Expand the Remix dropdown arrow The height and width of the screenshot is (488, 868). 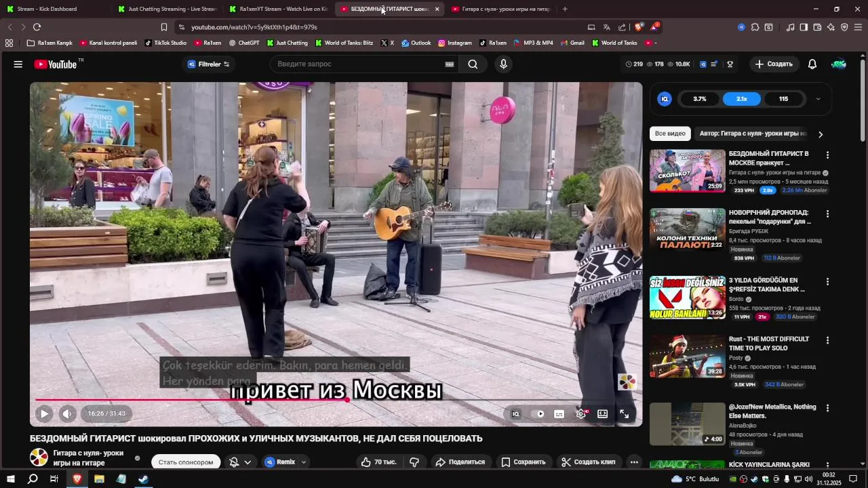[x=304, y=462]
